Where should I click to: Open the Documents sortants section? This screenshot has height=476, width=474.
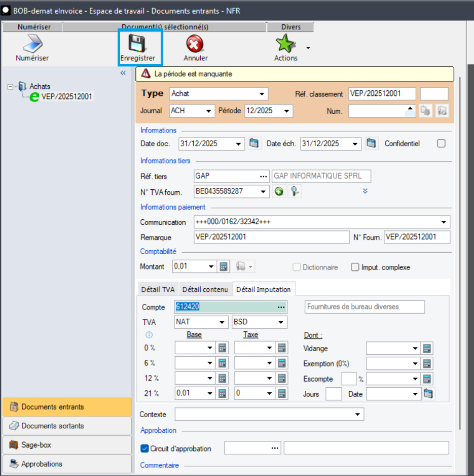click(53, 426)
